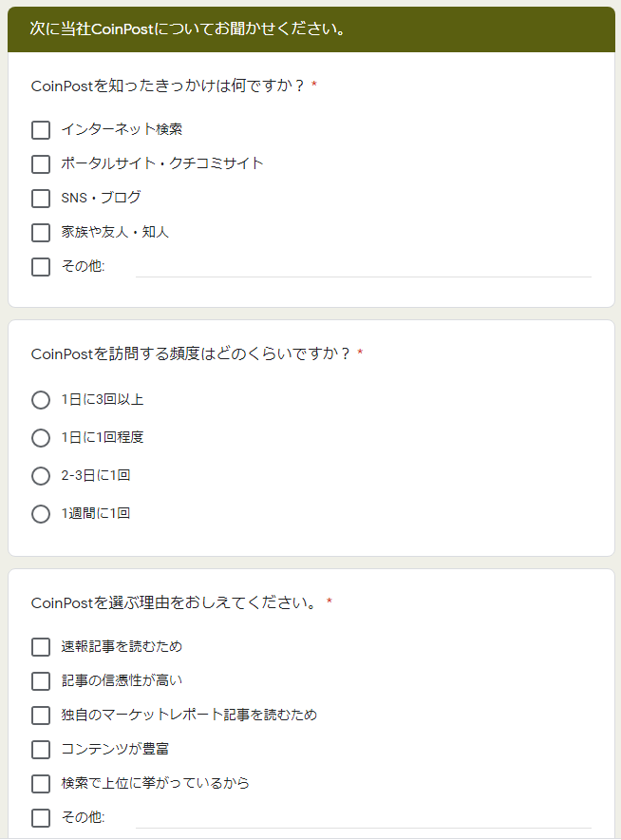Select the SNS・ブログ checkbox
The height and width of the screenshot is (840, 621).
(41, 199)
